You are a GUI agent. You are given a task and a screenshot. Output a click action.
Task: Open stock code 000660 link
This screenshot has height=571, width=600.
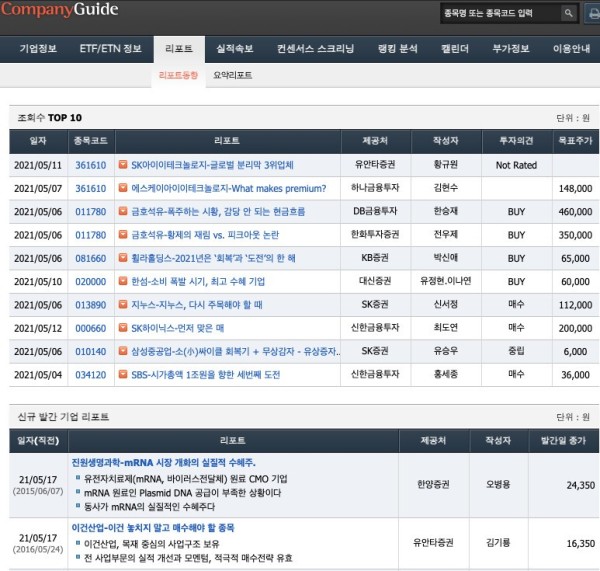click(x=91, y=329)
